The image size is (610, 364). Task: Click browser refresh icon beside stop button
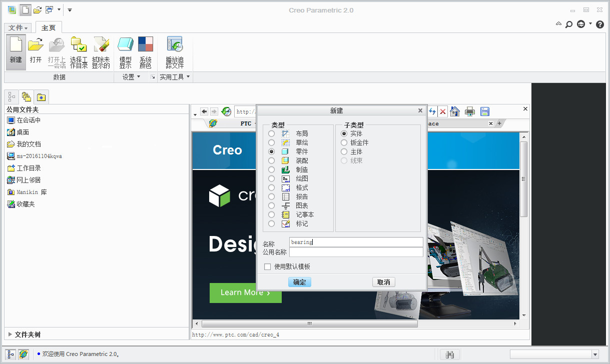click(433, 111)
